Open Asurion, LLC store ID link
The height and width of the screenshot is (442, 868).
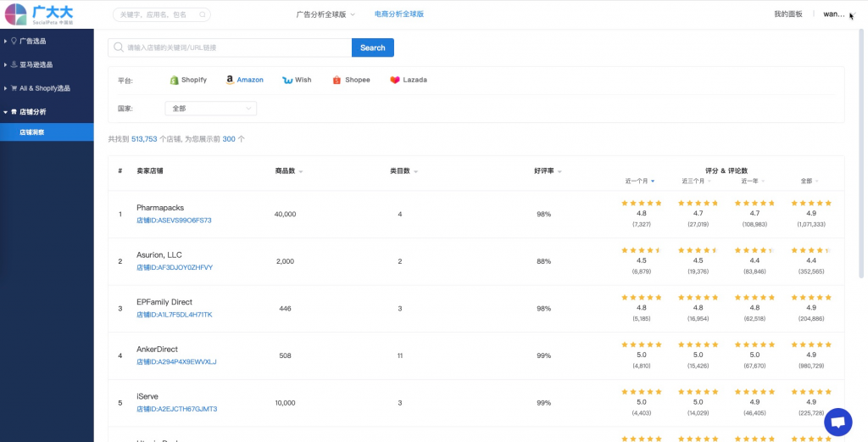175,267
